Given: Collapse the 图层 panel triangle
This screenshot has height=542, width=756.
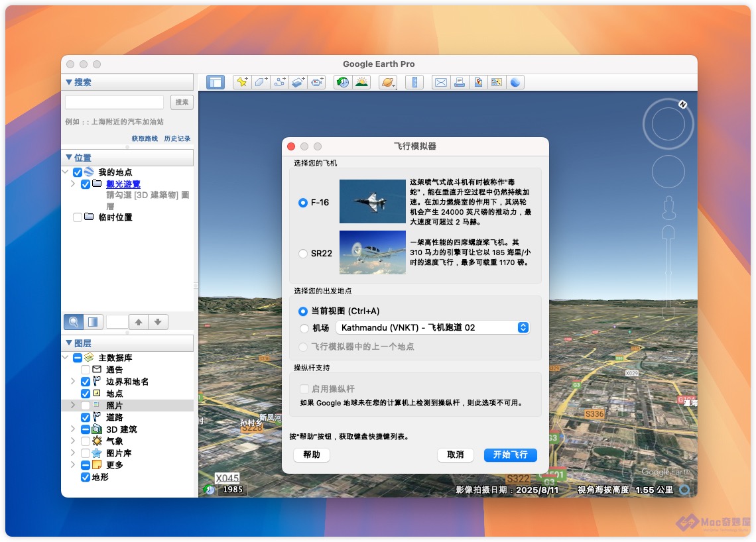Looking at the screenshot, I should [69, 343].
